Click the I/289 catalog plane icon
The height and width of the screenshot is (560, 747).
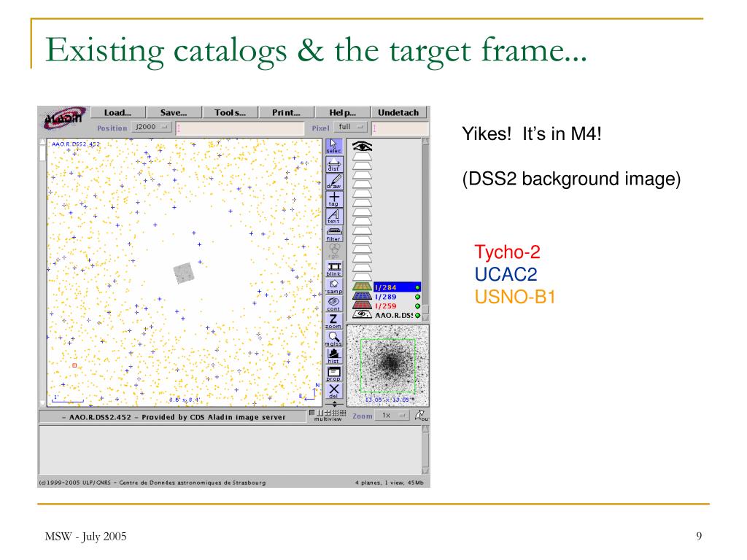(362, 296)
